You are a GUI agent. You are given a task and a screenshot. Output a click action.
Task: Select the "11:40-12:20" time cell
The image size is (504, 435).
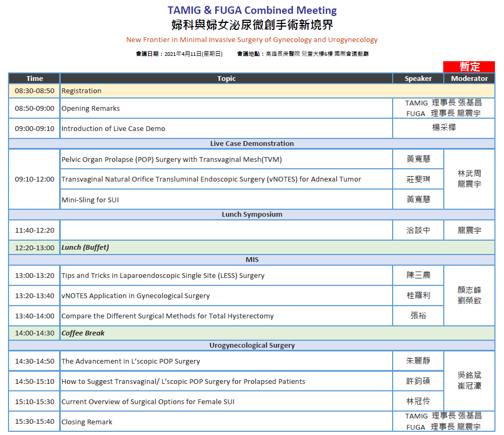point(35,231)
